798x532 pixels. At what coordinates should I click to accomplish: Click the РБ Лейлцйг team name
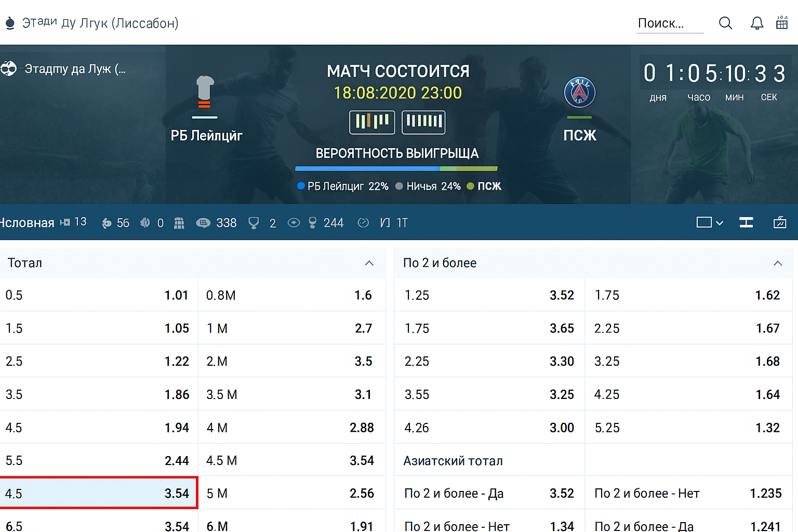206,136
